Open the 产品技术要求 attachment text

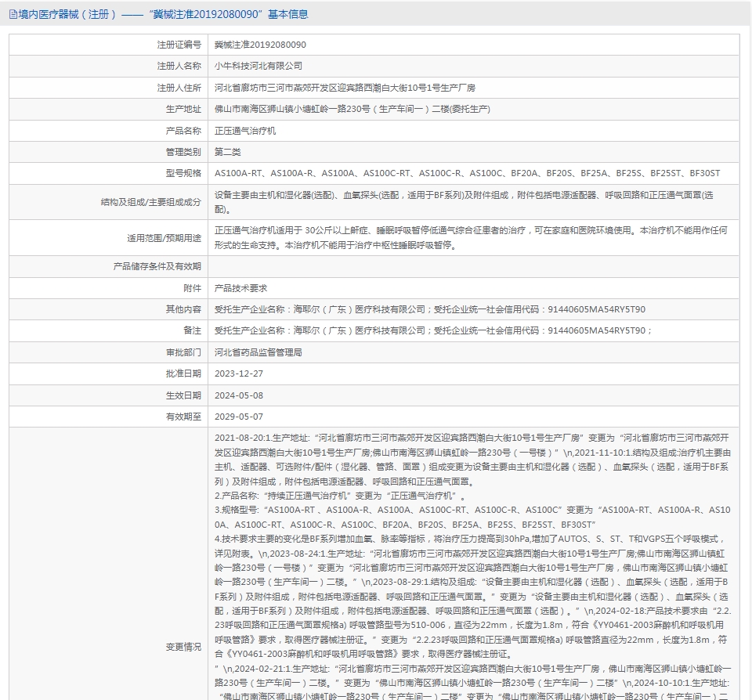240,288
